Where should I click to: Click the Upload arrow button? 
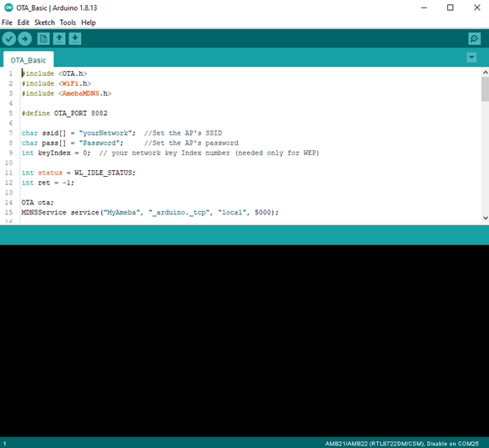(25, 39)
